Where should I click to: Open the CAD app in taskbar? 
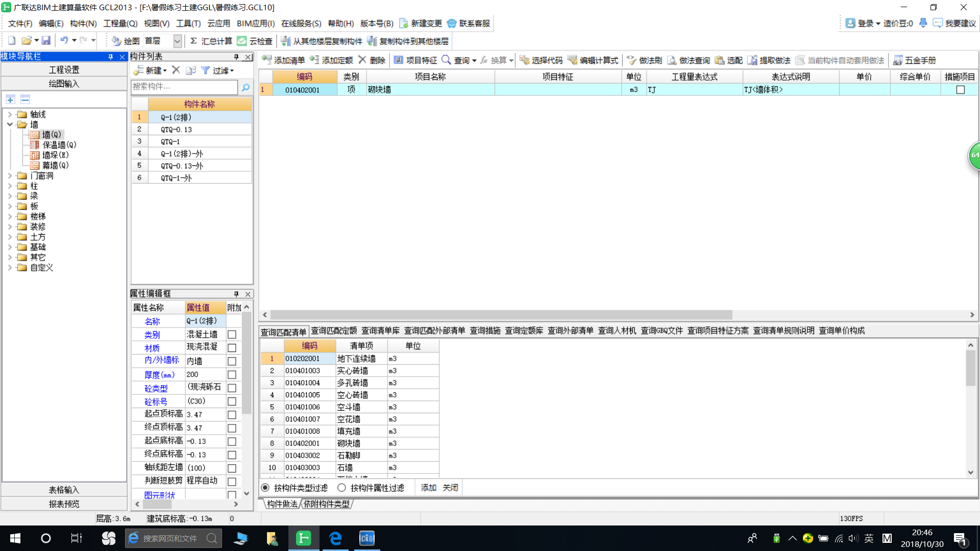point(366,538)
